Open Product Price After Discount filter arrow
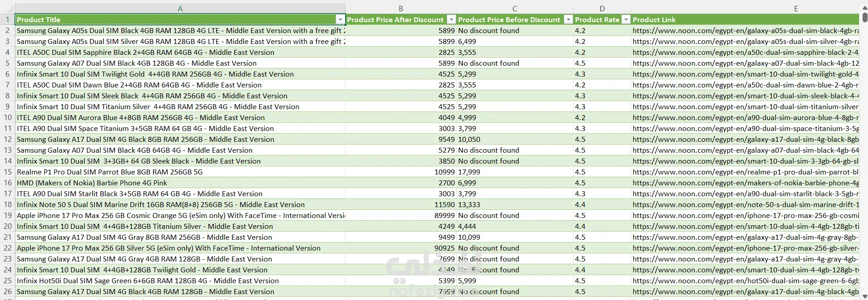Viewport: 868px width, 300px height. point(451,19)
